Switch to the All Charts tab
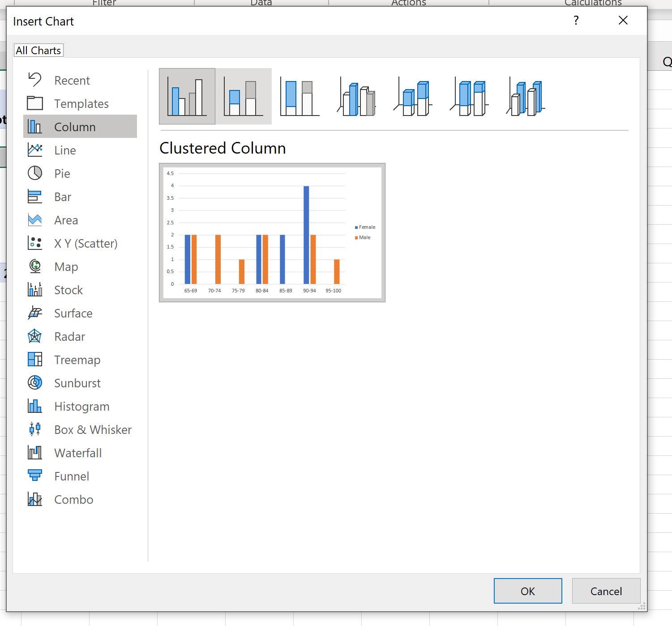This screenshot has width=672, height=626. tap(39, 50)
